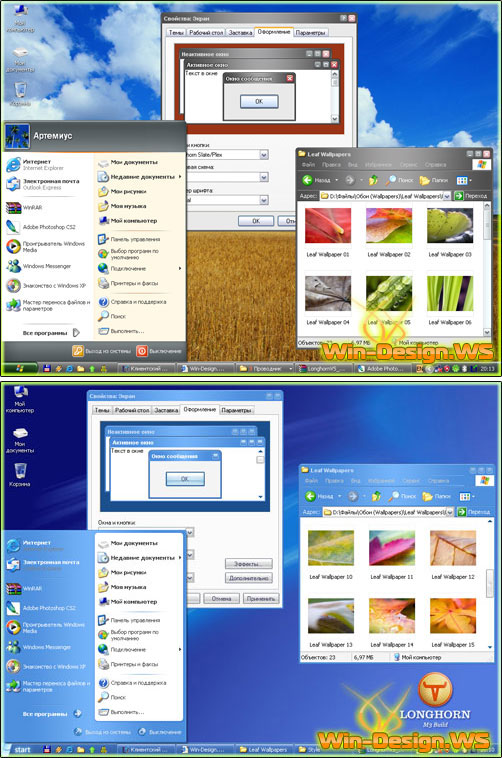Click the Эффекты... button
Screen dimensions: 502x758
pos(249,564)
